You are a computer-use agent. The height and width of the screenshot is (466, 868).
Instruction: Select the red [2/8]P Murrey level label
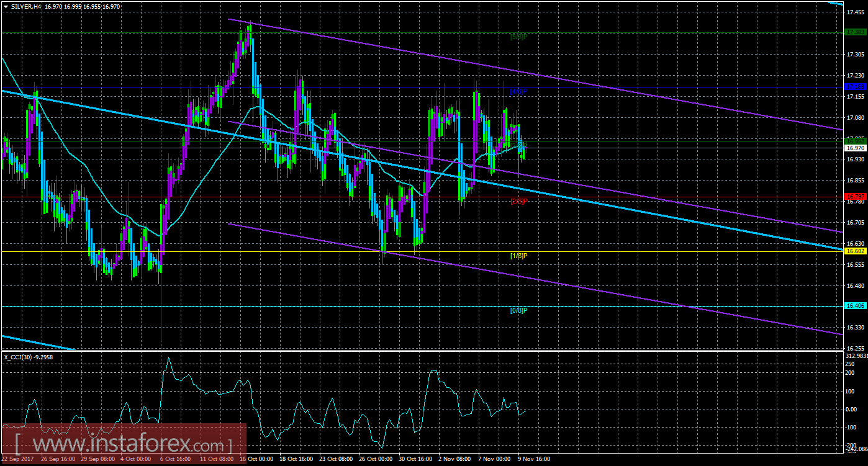click(x=518, y=201)
